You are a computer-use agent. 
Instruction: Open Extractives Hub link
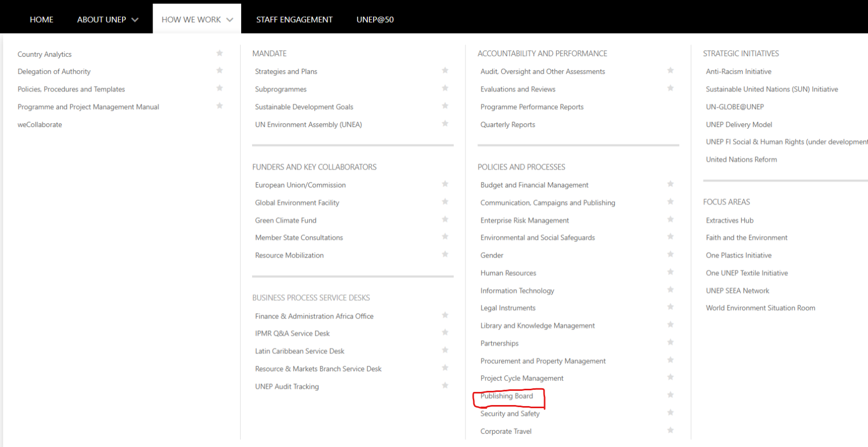click(729, 220)
